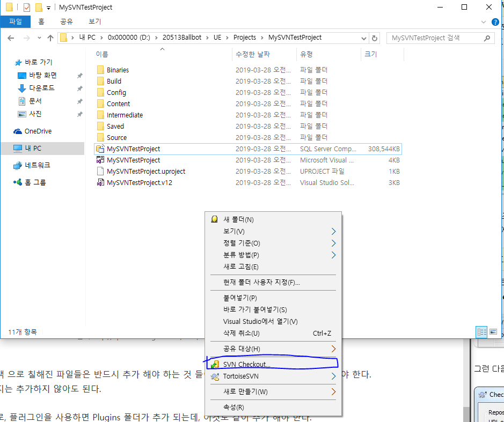Image resolution: width=504 pixels, height=422 pixels.
Task: Click 20513Ballbot in the address breadcrumb
Action: [x=182, y=38]
